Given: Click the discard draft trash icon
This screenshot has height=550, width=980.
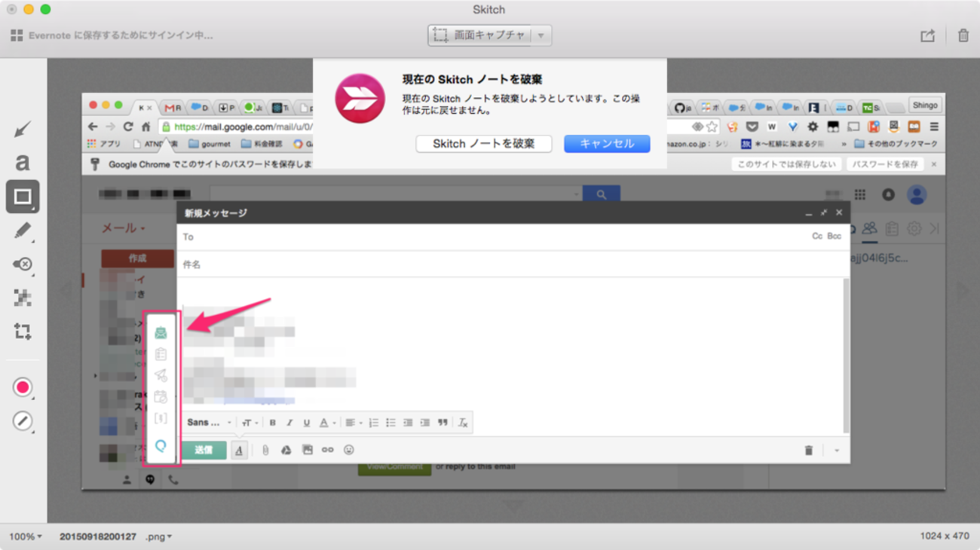Looking at the screenshot, I should pos(808,451).
